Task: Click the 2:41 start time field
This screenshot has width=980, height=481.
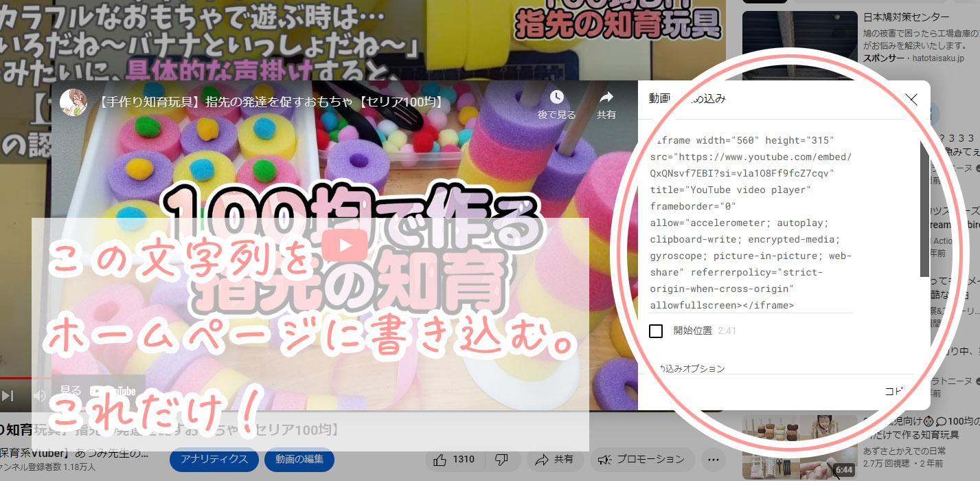Action: tap(727, 331)
